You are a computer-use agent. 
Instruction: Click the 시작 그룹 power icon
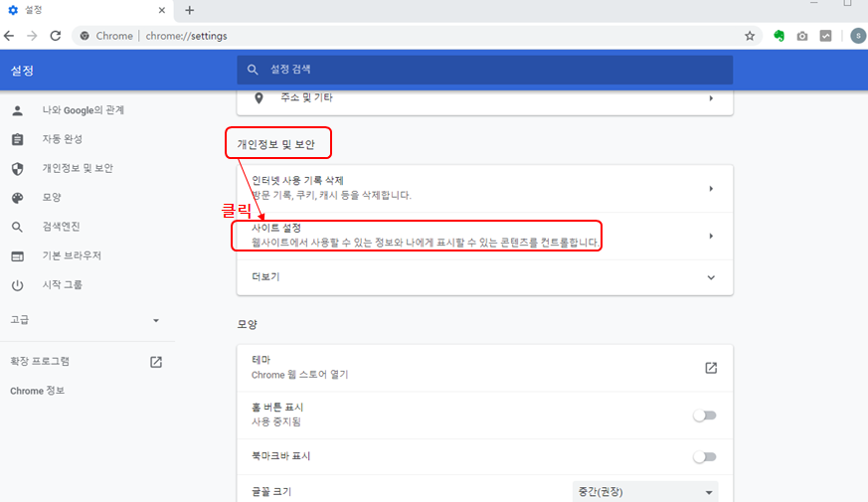coord(18,285)
